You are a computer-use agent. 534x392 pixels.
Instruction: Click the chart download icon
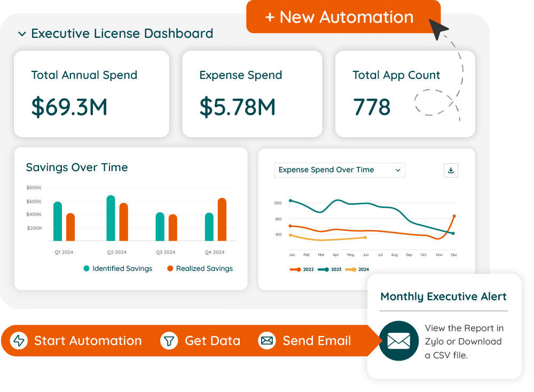tap(451, 170)
